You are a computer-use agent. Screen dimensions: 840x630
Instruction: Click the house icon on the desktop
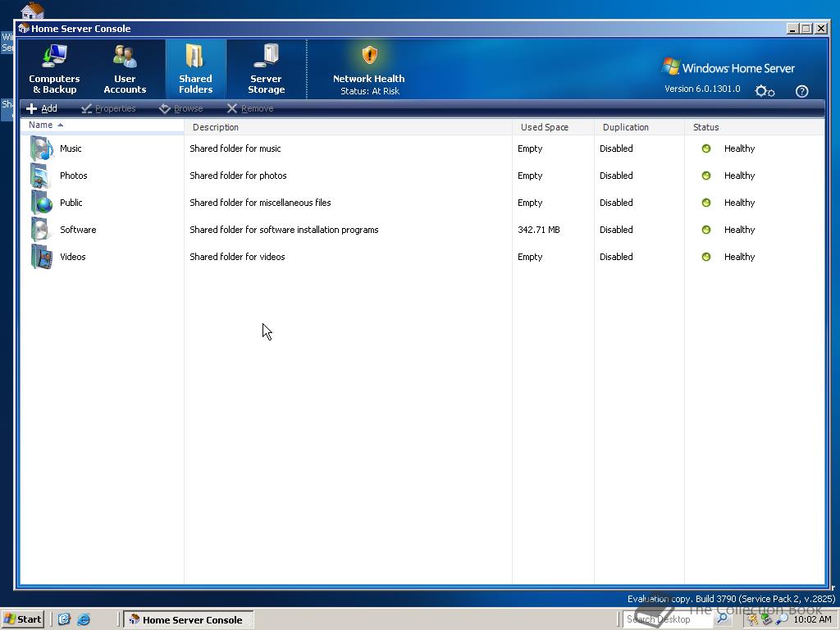click(33, 10)
